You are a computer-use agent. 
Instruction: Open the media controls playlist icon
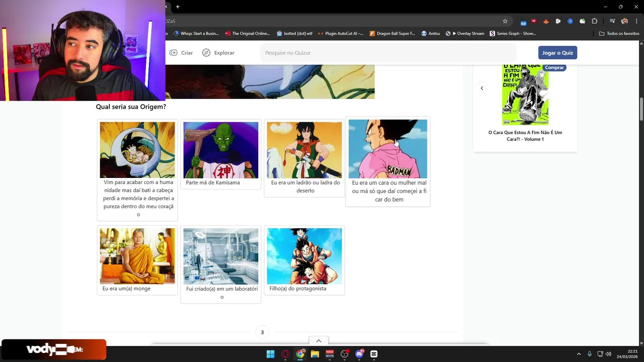point(612,21)
